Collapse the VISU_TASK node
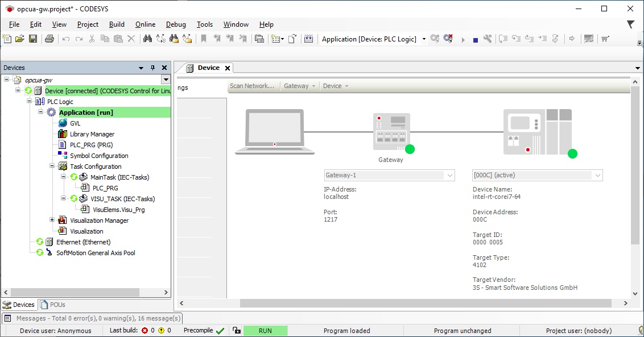This screenshot has height=337, width=644. [63, 198]
